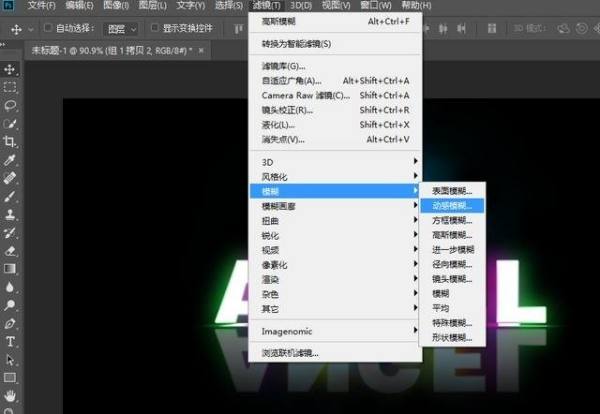Image resolution: width=600 pixels, height=414 pixels.
Task: Select the Hand tool
Action: (10, 396)
